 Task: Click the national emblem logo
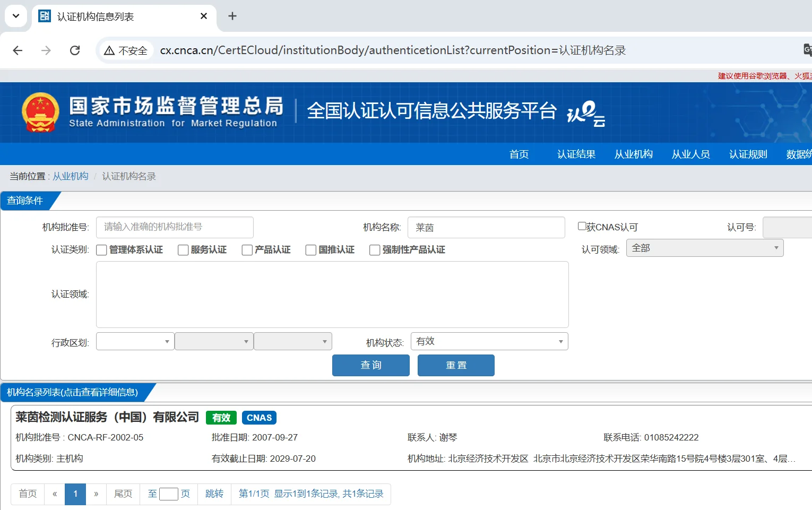pyautogui.click(x=41, y=113)
